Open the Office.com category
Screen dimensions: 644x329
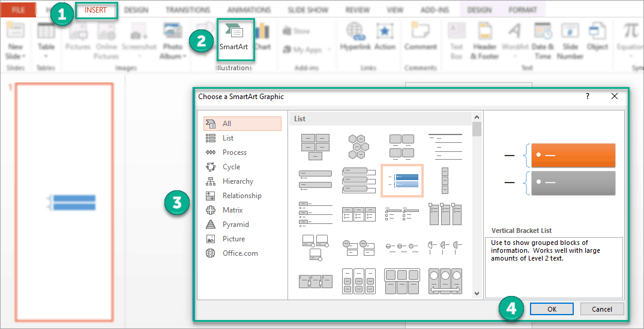[242, 253]
